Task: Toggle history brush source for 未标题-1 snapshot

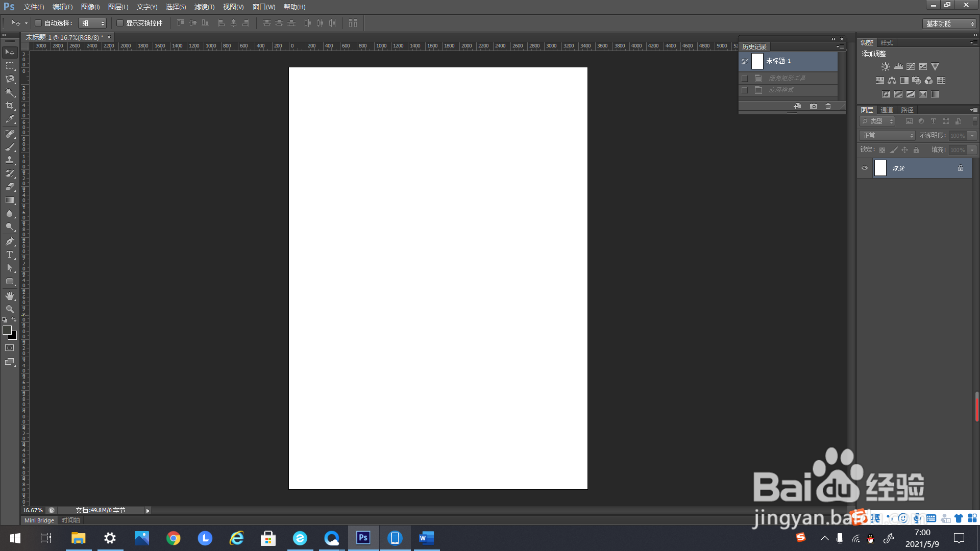Action: pyautogui.click(x=745, y=61)
